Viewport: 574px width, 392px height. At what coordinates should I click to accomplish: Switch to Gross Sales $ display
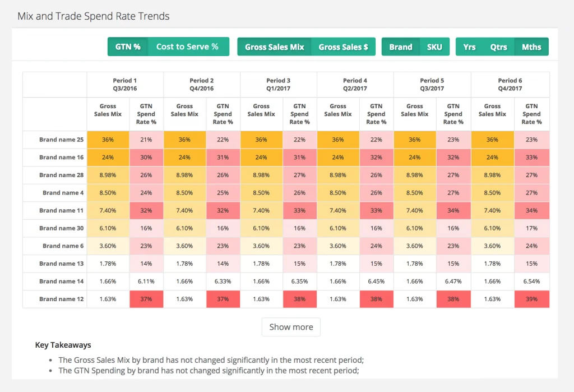(343, 47)
